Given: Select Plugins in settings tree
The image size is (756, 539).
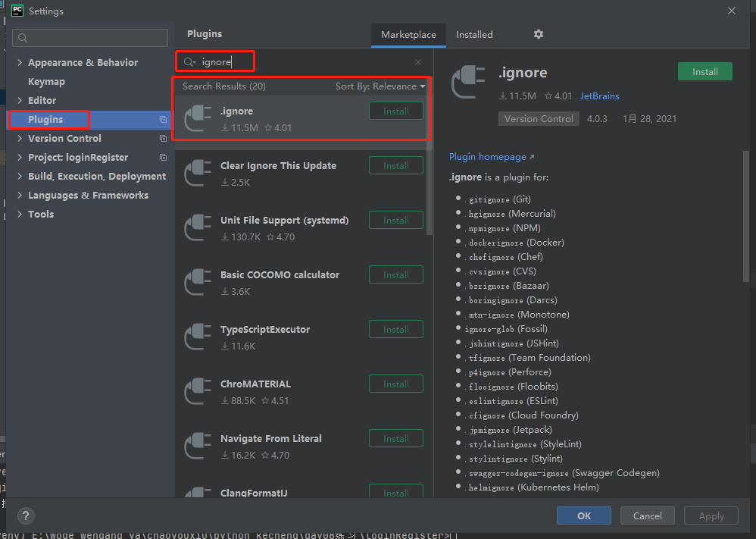Looking at the screenshot, I should tap(45, 120).
